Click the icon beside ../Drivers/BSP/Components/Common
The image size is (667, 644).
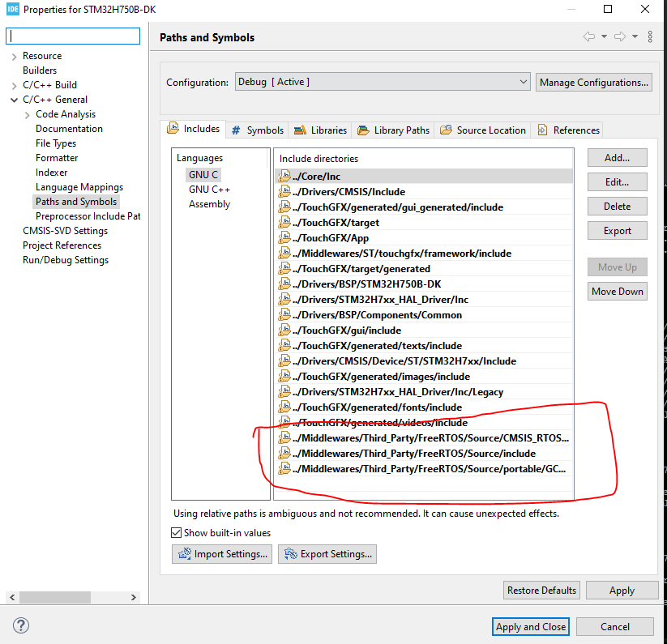point(284,314)
